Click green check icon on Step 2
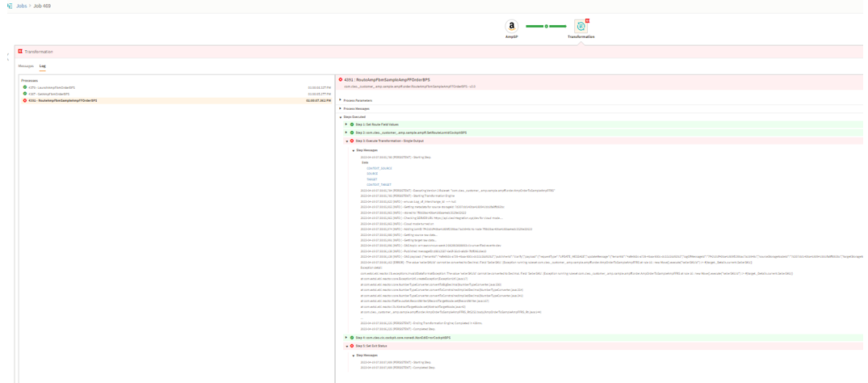 tap(352, 133)
